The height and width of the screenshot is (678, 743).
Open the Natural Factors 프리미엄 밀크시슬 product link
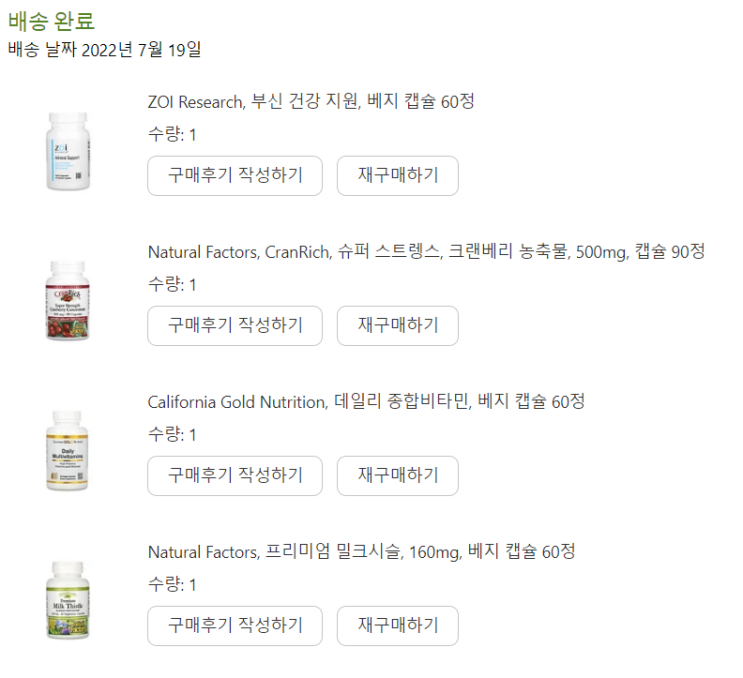(361, 552)
